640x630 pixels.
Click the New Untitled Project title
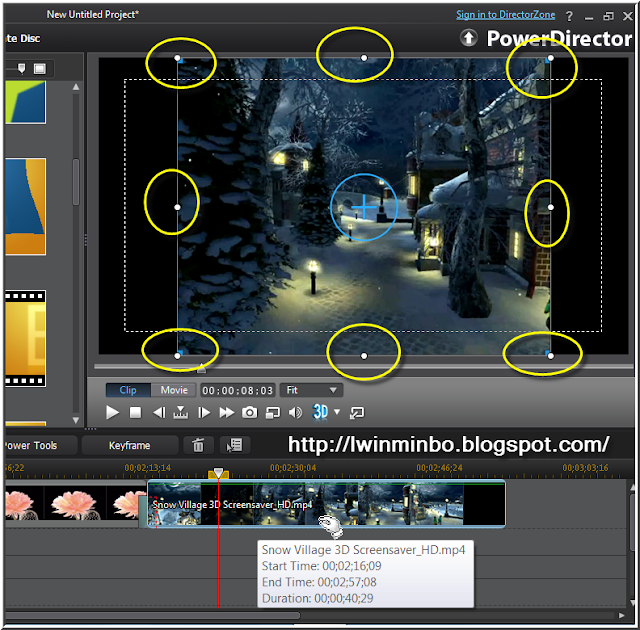[93, 15]
